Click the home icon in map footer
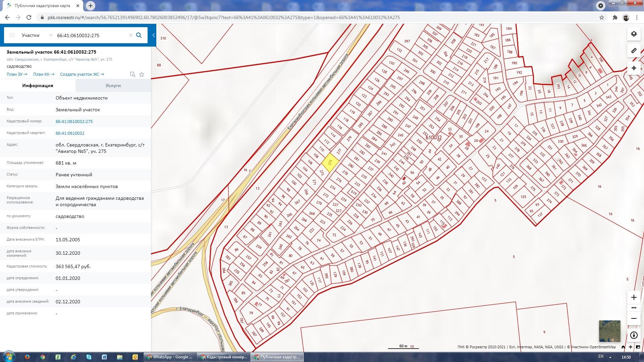This screenshot has width=644, height=362. tap(623, 347)
